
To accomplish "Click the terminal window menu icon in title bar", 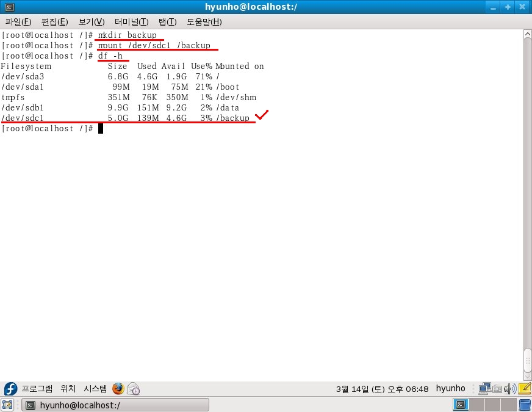I will tap(10, 7).
